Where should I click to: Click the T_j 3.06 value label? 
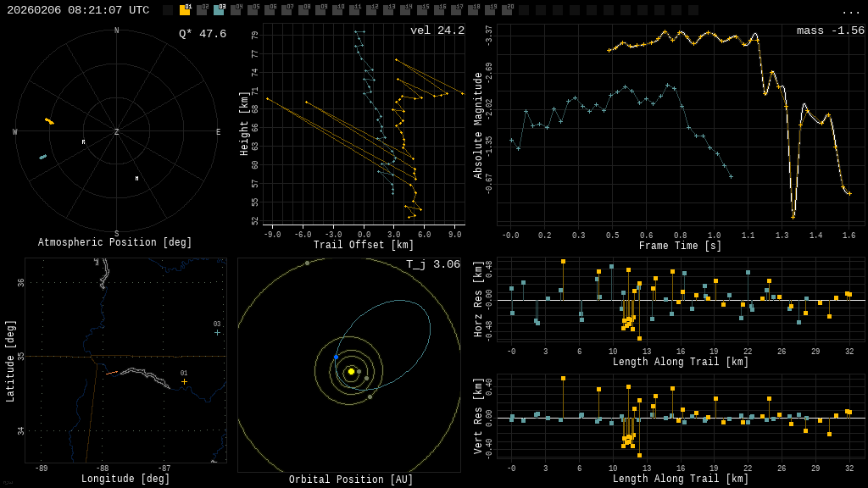pyautogui.click(x=432, y=264)
